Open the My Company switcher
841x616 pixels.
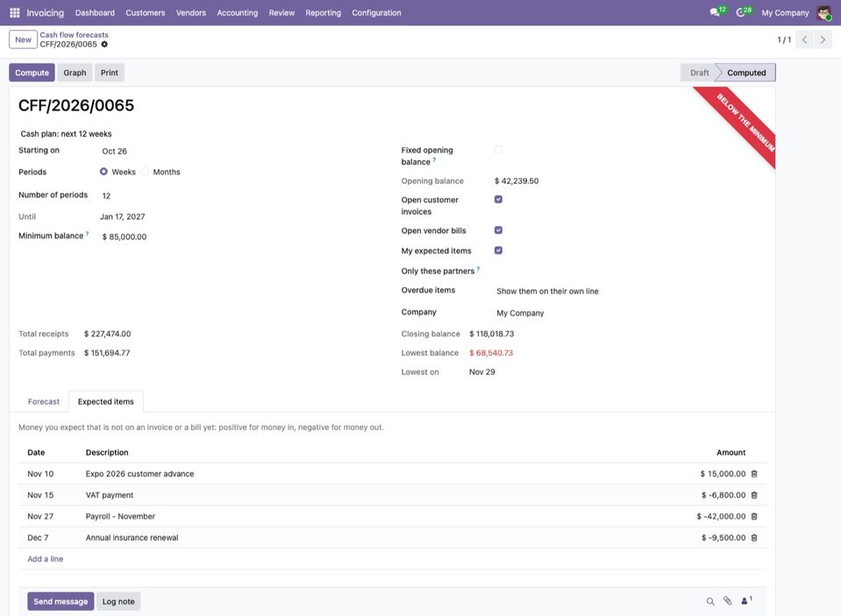coord(785,13)
